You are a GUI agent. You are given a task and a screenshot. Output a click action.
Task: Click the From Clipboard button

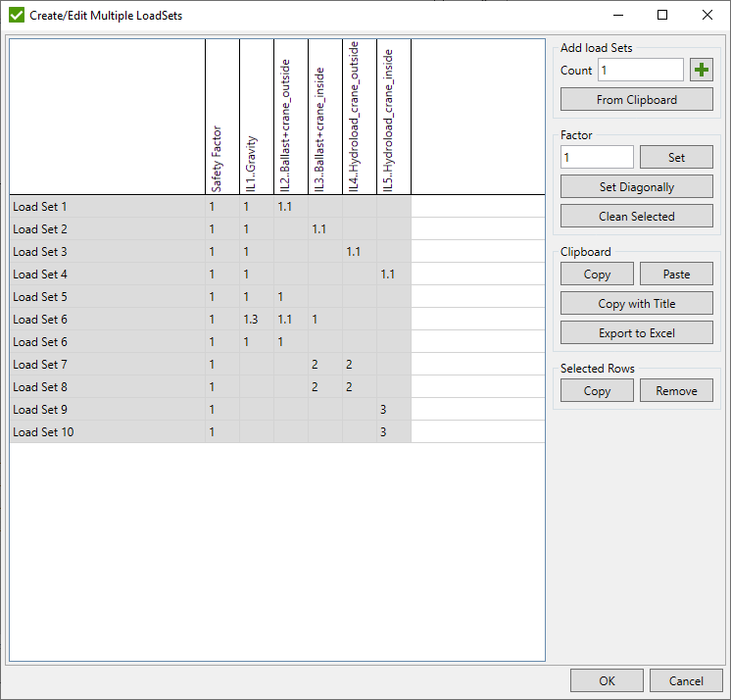coord(636,100)
